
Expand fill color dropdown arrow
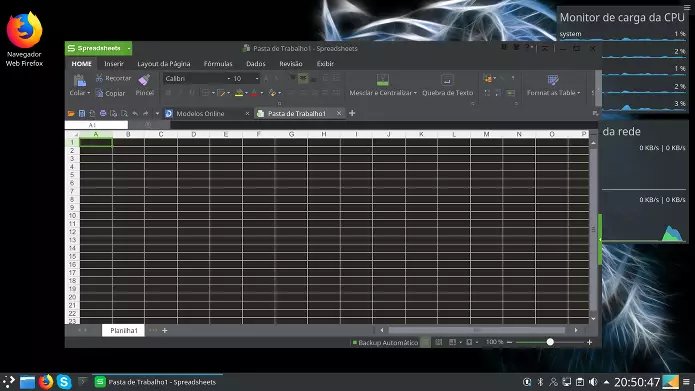coord(246,93)
